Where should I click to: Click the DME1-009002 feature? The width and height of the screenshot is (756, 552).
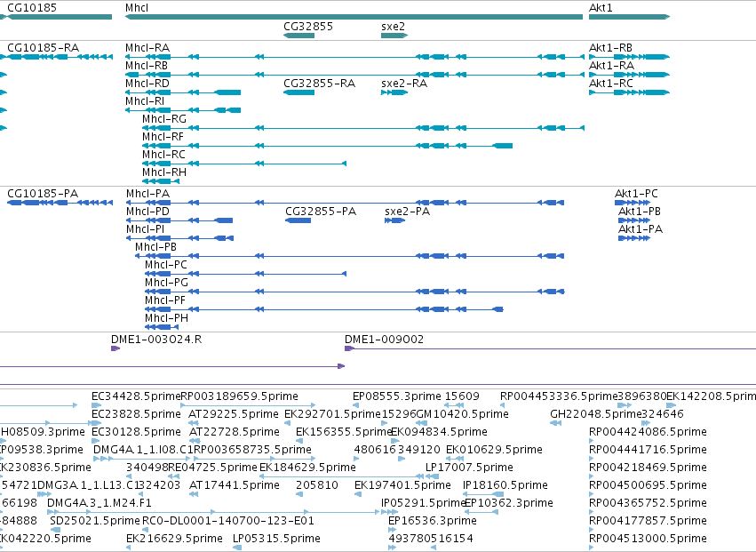click(550, 348)
